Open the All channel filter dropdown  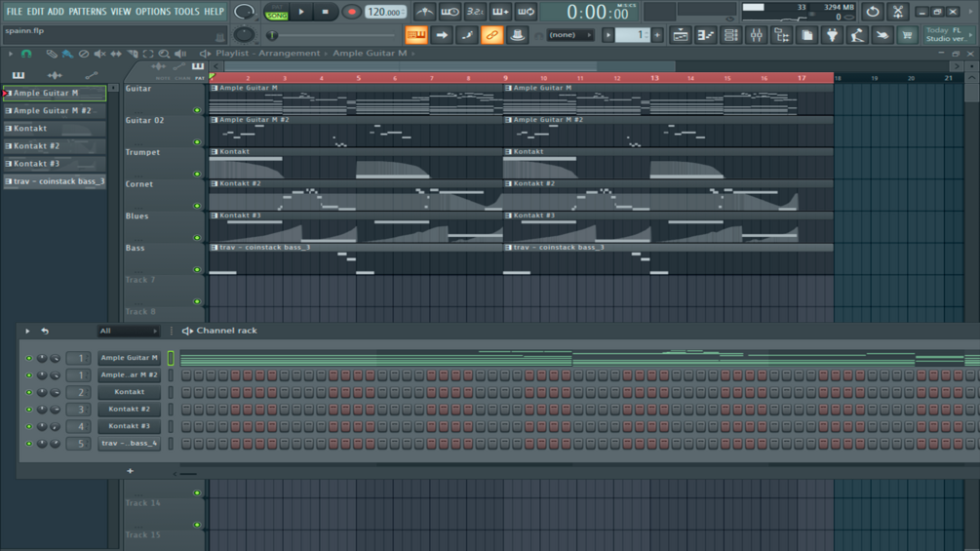[x=128, y=332]
